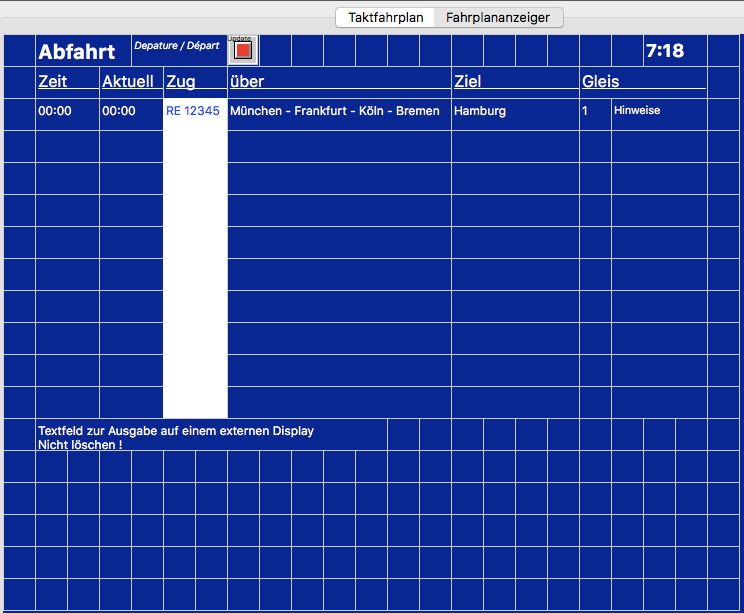This screenshot has width=744, height=613.
Task: Select the Hinweise cell in first row
Action: click(x=637, y=111)
